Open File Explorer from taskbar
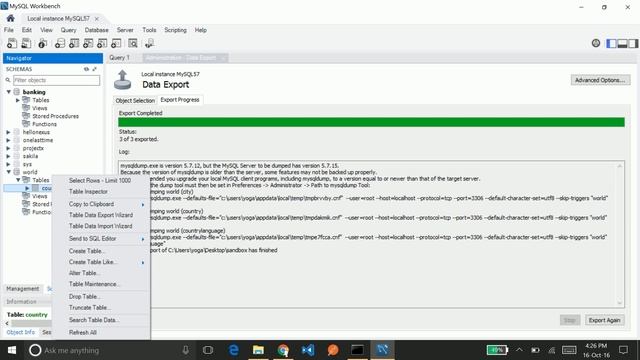Image resolution: width=640 pixels, height=360 pixels. [x=258, y=350]
